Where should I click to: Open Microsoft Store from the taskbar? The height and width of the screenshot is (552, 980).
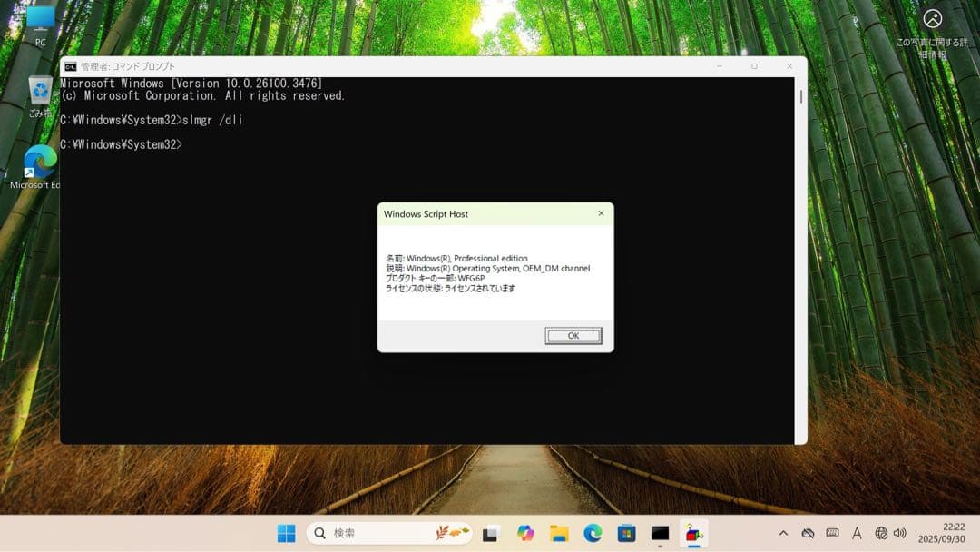click(626, 534)
